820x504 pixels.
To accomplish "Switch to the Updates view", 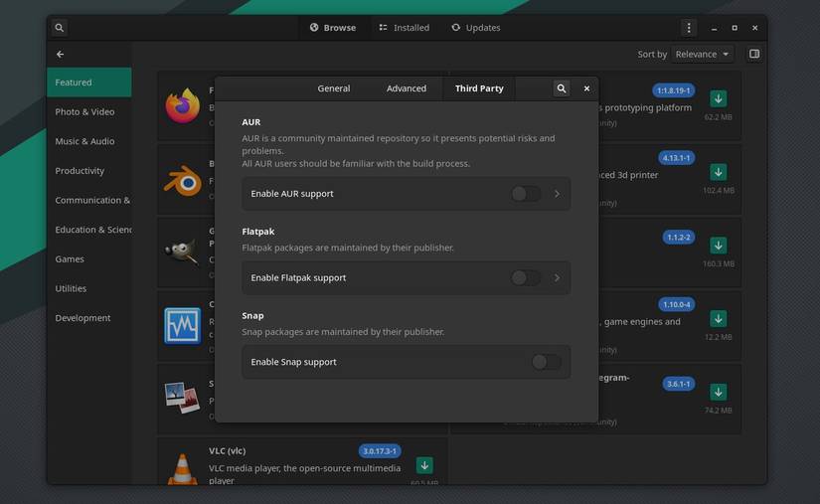I will [x=476, y=28].
